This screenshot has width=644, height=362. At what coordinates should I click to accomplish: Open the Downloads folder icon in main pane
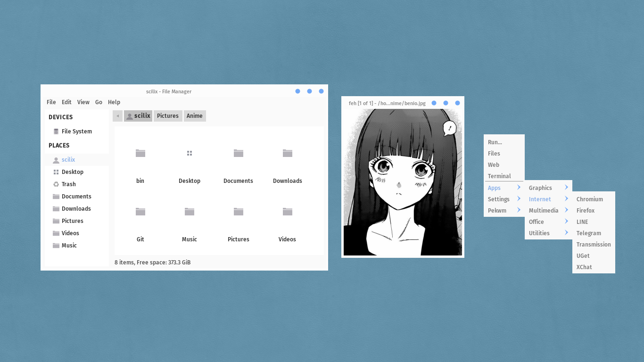pos(288,153)
